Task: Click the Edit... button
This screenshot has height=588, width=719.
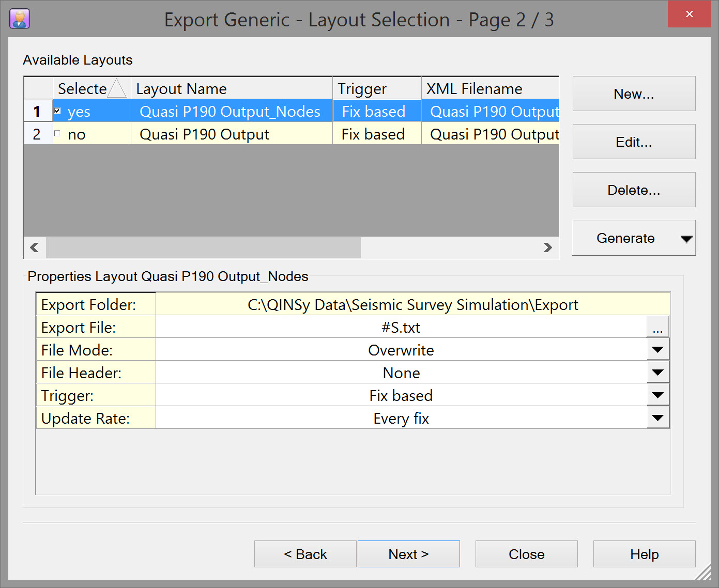Action: (634, 142)
